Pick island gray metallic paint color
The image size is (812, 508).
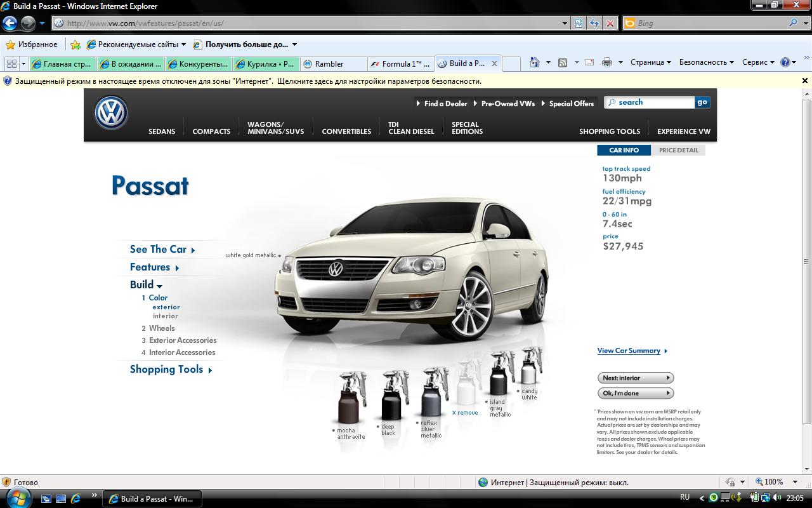(x=499, y=374)
